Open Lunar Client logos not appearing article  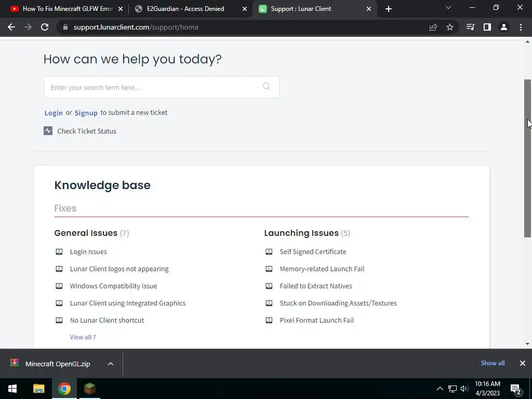[x=119, y=269]
